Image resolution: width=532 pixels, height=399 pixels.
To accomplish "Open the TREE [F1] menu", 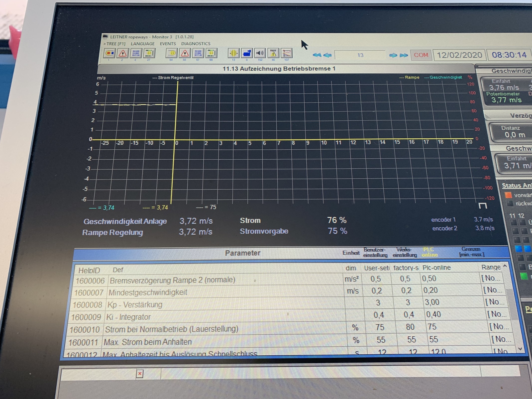I will tap(114, 44).
